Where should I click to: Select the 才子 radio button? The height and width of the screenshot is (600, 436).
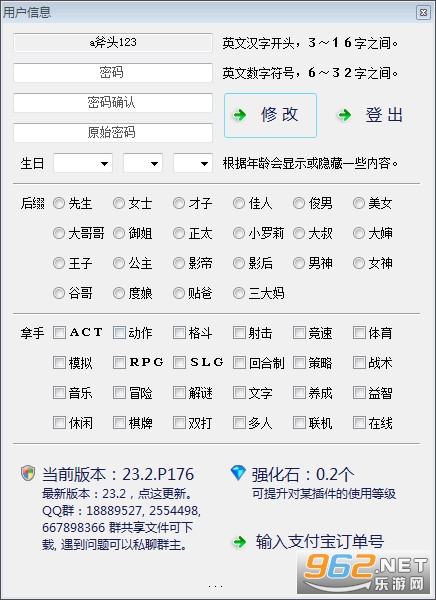pos(179,203)
